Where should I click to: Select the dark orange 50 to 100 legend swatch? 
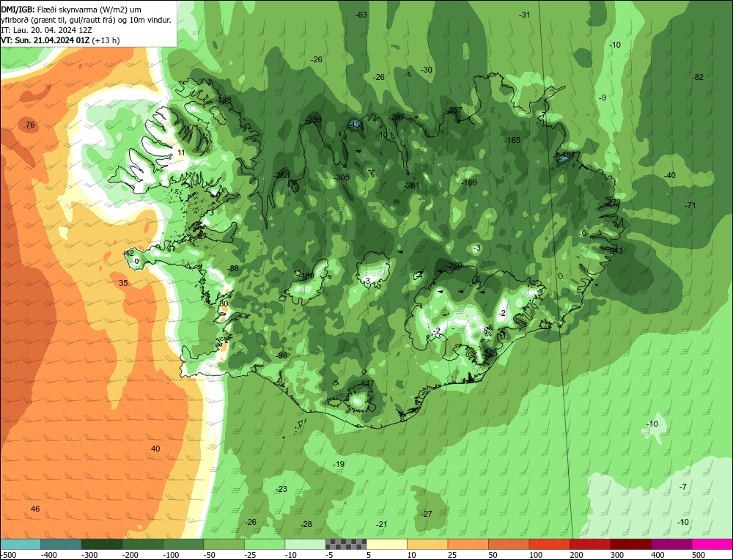tap(509, 544)
